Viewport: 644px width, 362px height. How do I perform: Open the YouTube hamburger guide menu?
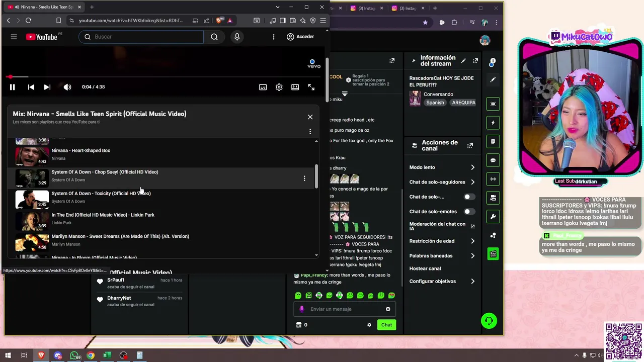pyautogui.click(x=14, y=37)
